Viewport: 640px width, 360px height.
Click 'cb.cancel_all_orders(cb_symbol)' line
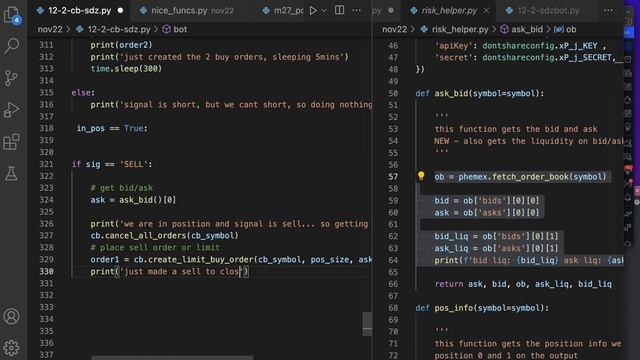pos(164,236)
